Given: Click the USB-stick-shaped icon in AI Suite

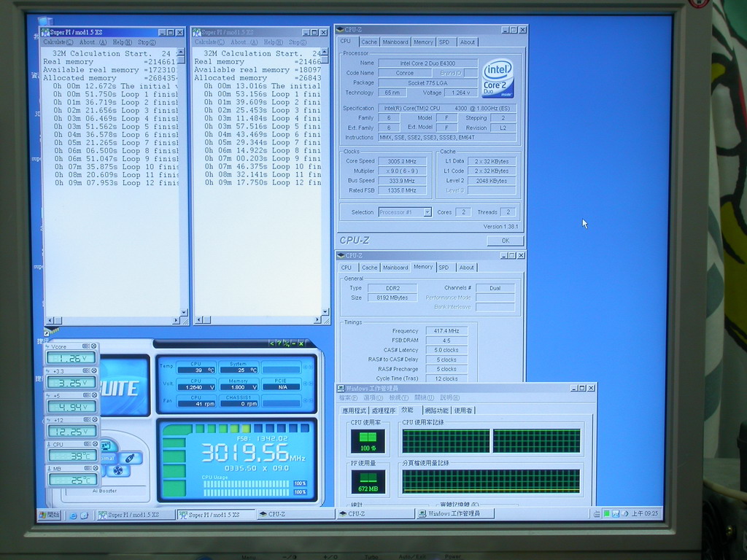Looking at the screenshot, I should (130, 458).
